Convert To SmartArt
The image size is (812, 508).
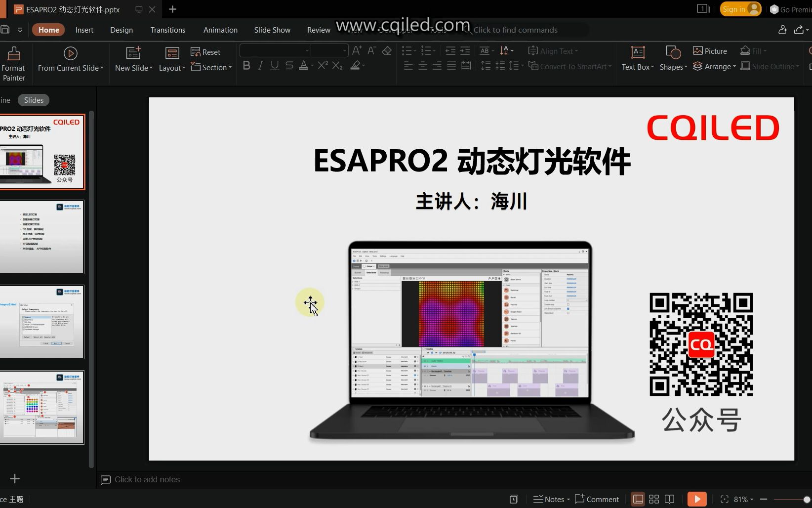(x=569, y=66)
